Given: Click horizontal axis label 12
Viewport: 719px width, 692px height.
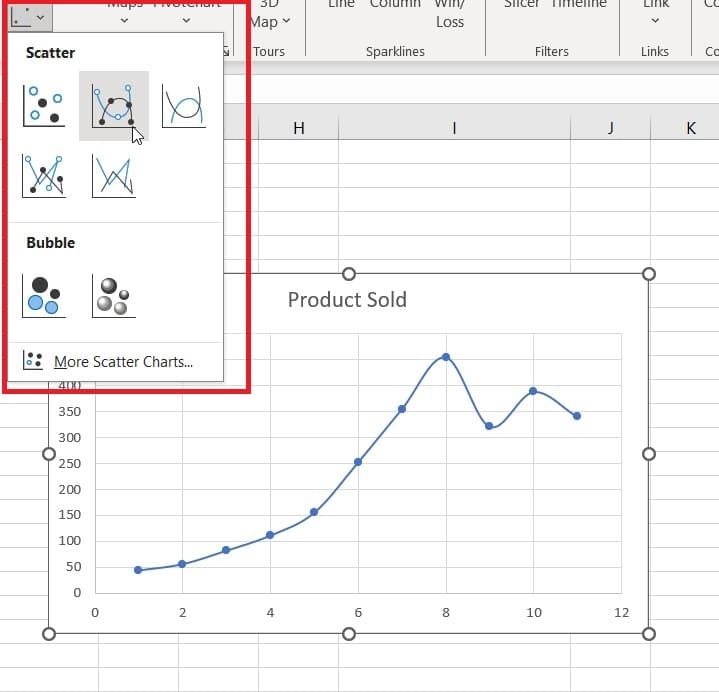Looking at the screenshot, I should 621,613.
